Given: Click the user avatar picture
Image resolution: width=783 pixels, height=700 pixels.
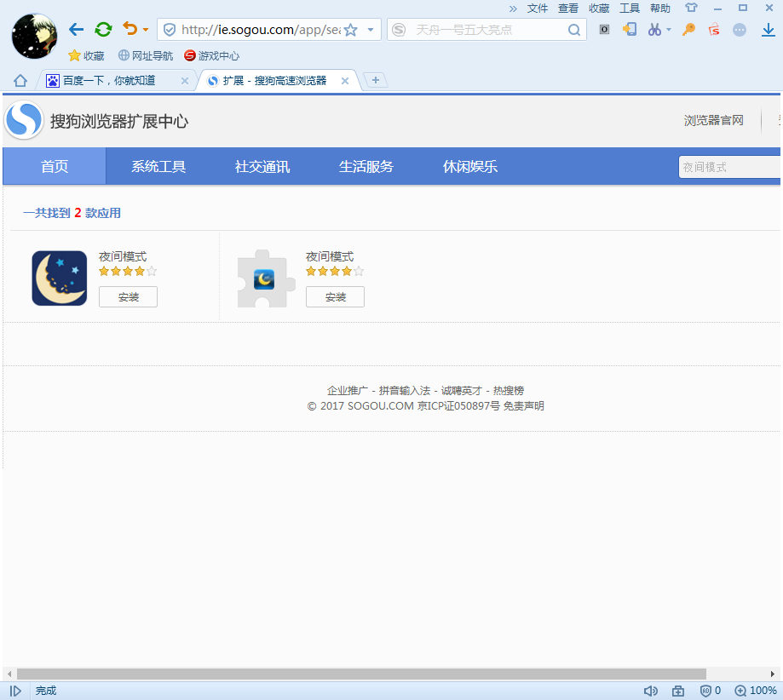Looking at the screenshot, I should 34,36.
